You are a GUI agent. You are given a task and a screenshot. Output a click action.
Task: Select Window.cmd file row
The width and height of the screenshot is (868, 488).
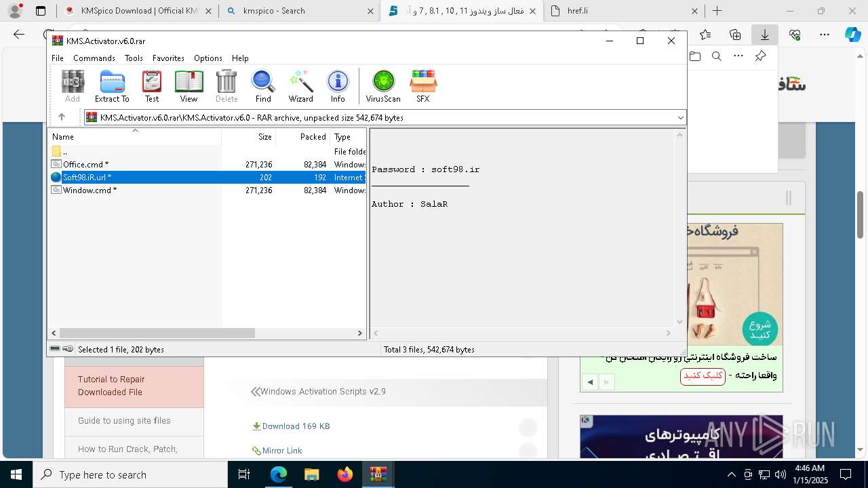tap(208, 190)
